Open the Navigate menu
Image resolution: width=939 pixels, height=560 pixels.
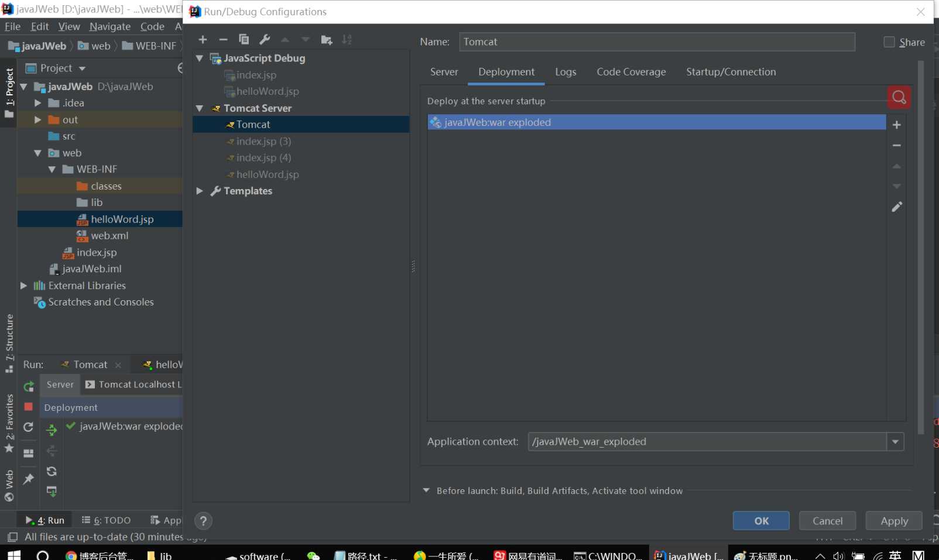[110, 26]
